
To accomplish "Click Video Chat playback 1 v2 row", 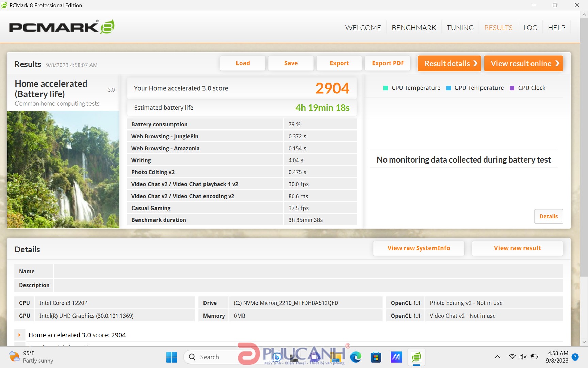I will pos(242,184).
